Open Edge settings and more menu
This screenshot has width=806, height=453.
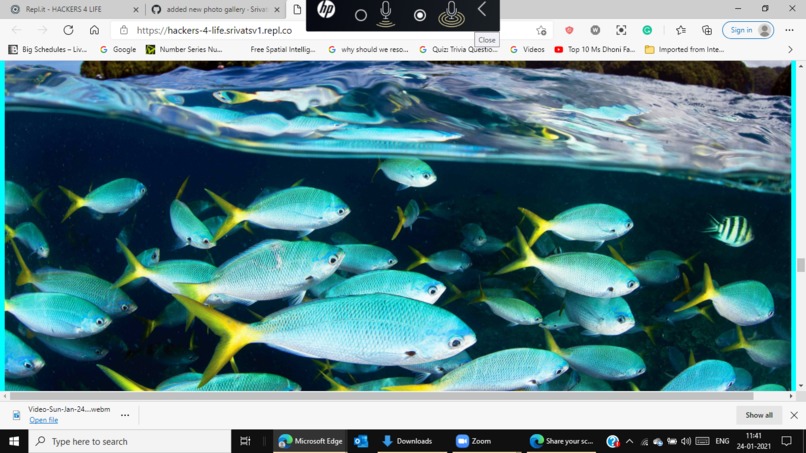coord(790,30)
